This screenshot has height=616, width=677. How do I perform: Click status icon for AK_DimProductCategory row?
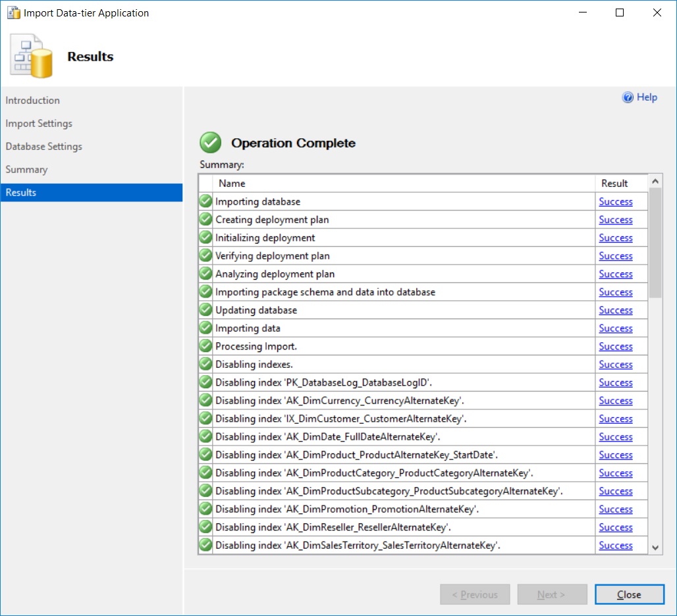(206, 473)
